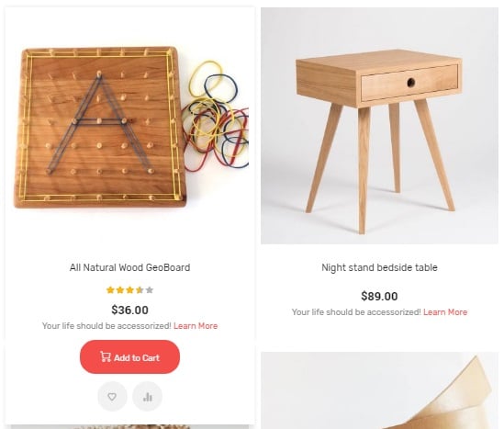
Task: Click the cart icon in Add to Cart
Action: (106, 356)
